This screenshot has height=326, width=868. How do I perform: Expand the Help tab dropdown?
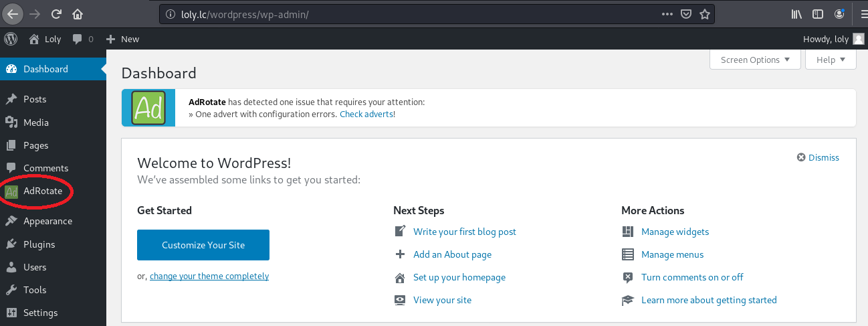tap(831, 60)
